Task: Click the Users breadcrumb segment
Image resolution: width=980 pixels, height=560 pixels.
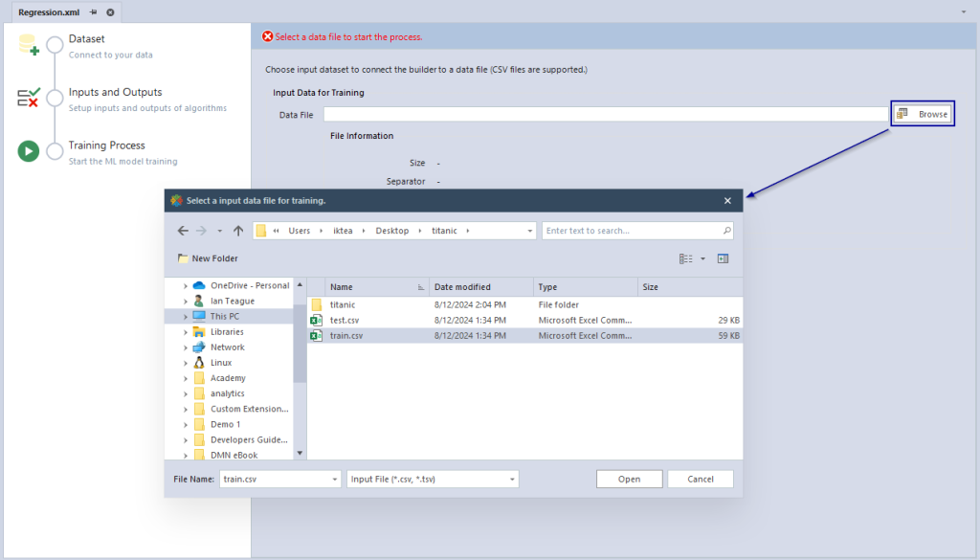Action: (x=299, y=231)
